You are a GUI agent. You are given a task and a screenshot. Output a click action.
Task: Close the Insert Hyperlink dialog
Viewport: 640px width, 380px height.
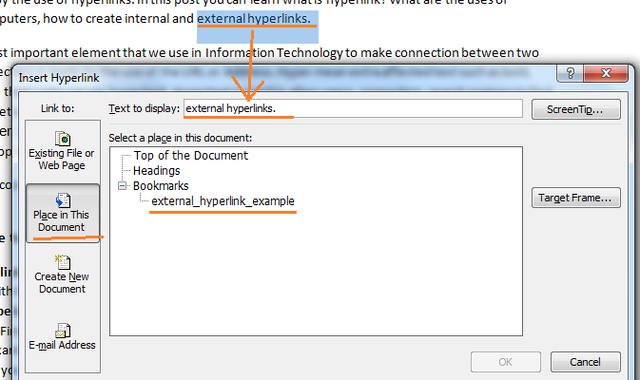coord(606,73)
